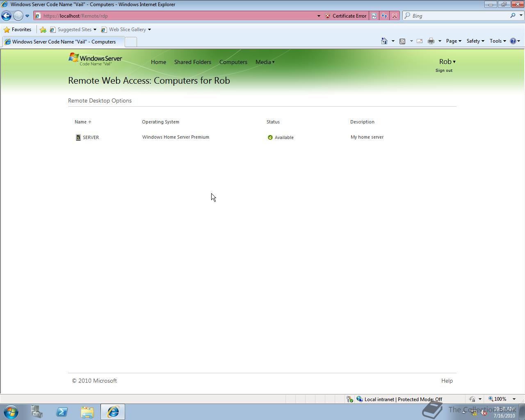Expand the Print options arrow
The width and height of the screenshot is (525, 420).
point(440,41)
